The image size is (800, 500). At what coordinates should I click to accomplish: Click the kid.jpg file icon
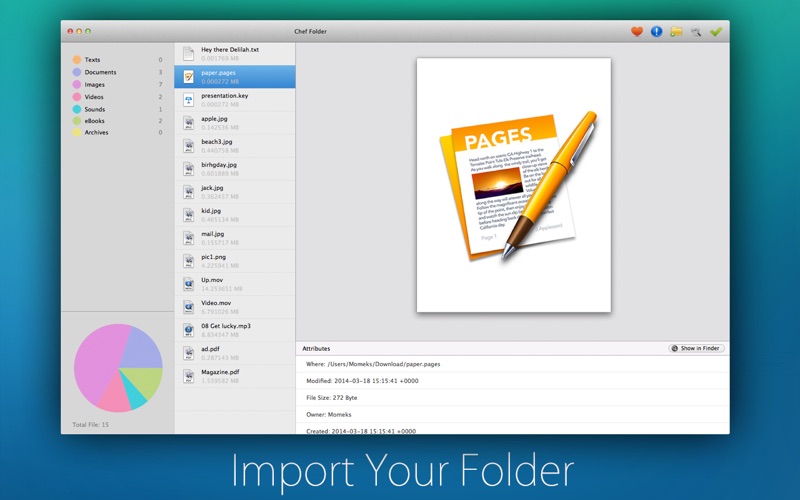tap(189, 215)
